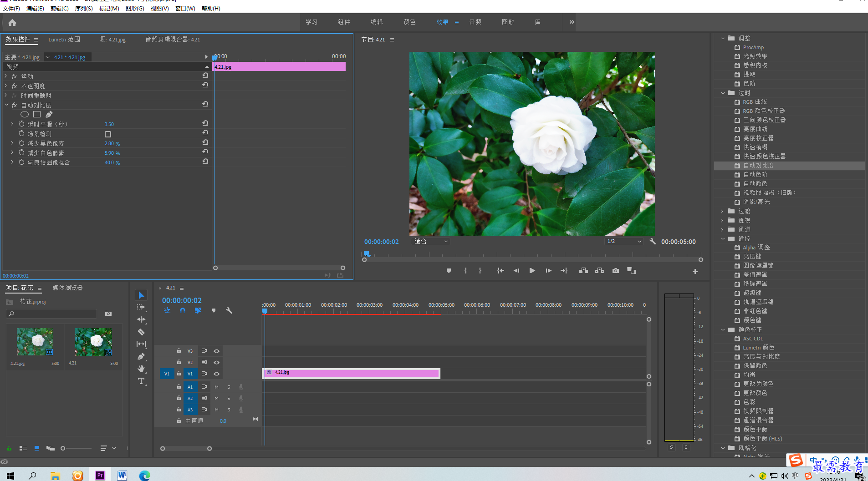Select the Pen tool in toolbar

141,356
